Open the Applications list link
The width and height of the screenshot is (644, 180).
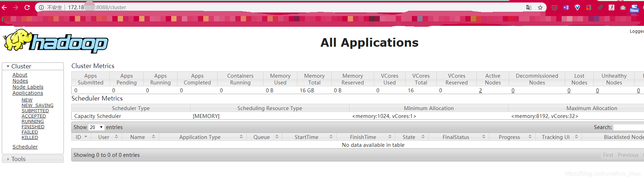28,93
